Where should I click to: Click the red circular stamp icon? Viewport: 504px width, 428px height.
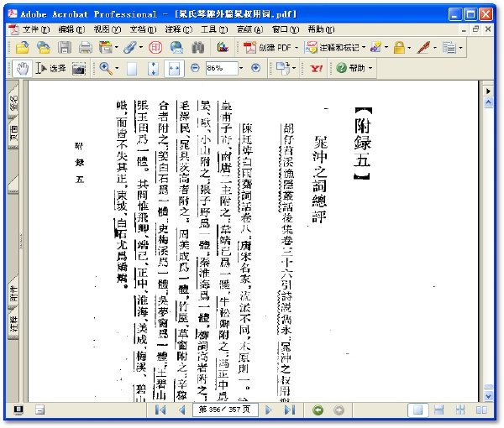click(155, 48)
